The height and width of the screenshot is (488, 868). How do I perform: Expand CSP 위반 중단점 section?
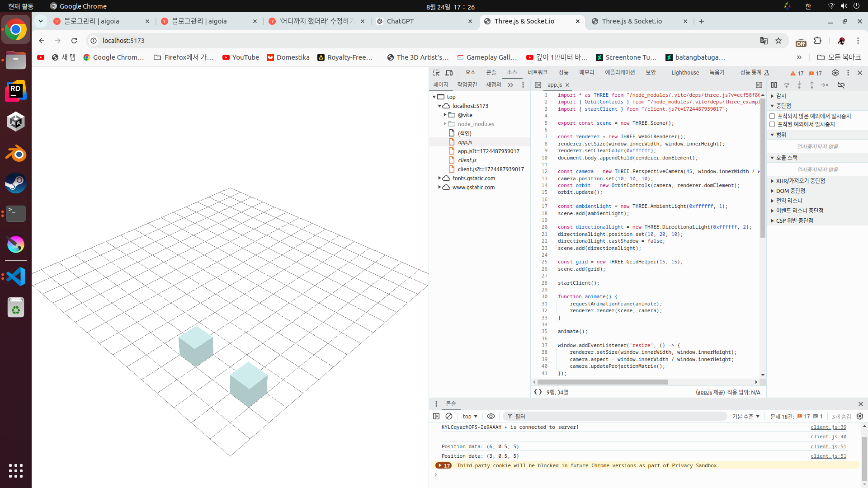pos(795,221)
